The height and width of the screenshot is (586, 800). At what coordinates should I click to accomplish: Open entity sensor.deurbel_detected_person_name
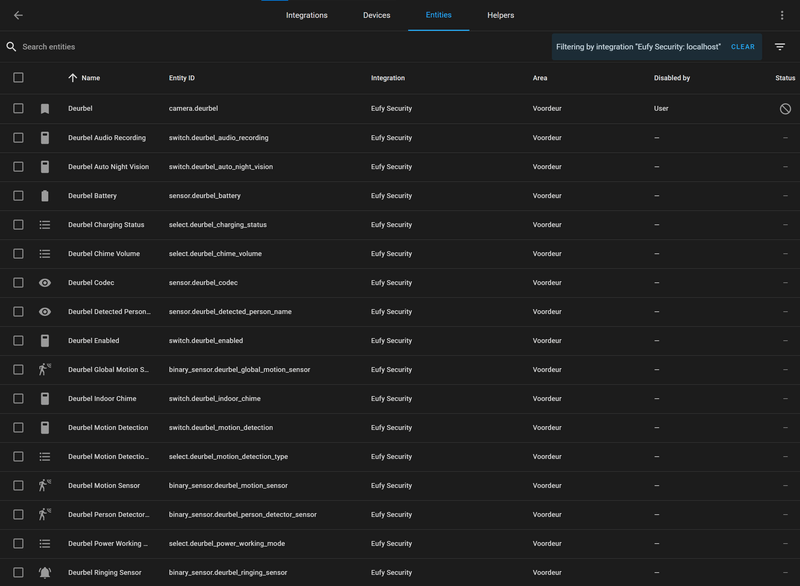coord(230,312)
